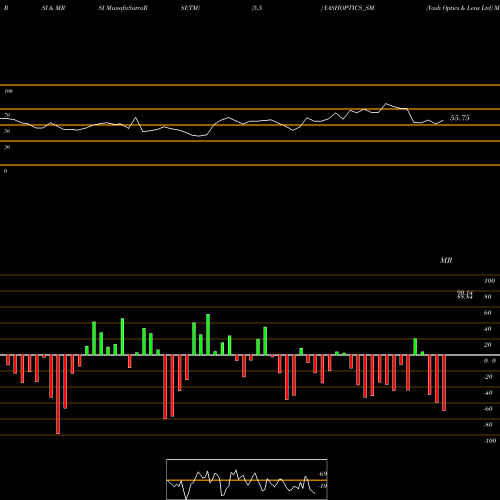Image resolution: width=500 pixels, height=500 pixels.
Task: Click the 'SI(TM)' header text
Action: 190,8
